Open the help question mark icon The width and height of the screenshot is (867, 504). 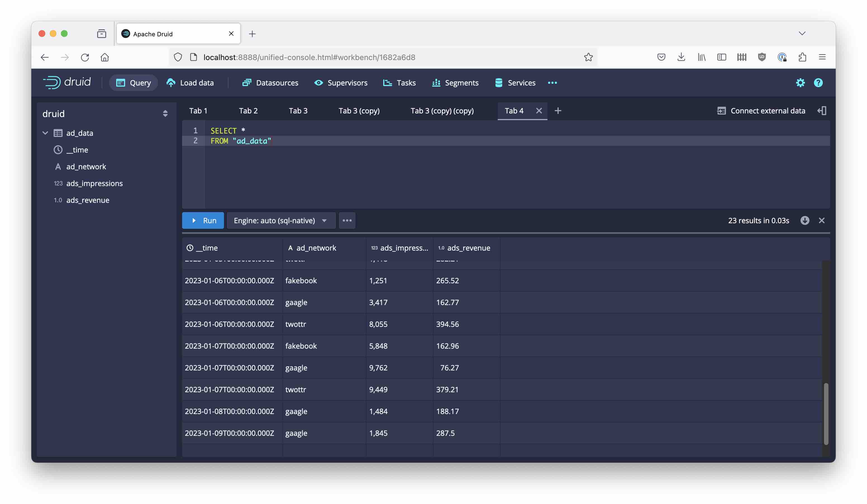click(818, 83)
